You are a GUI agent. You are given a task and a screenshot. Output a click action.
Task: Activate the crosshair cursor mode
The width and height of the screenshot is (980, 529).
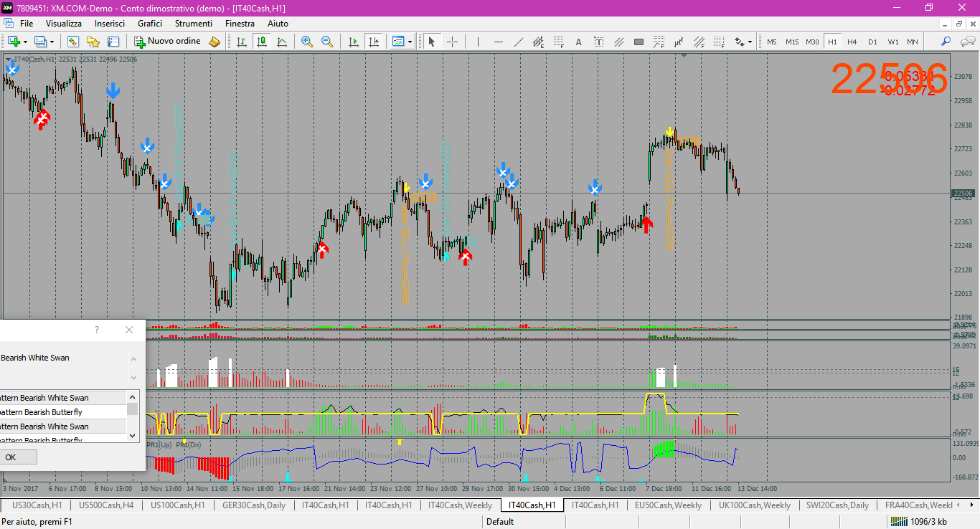(452, 42)
